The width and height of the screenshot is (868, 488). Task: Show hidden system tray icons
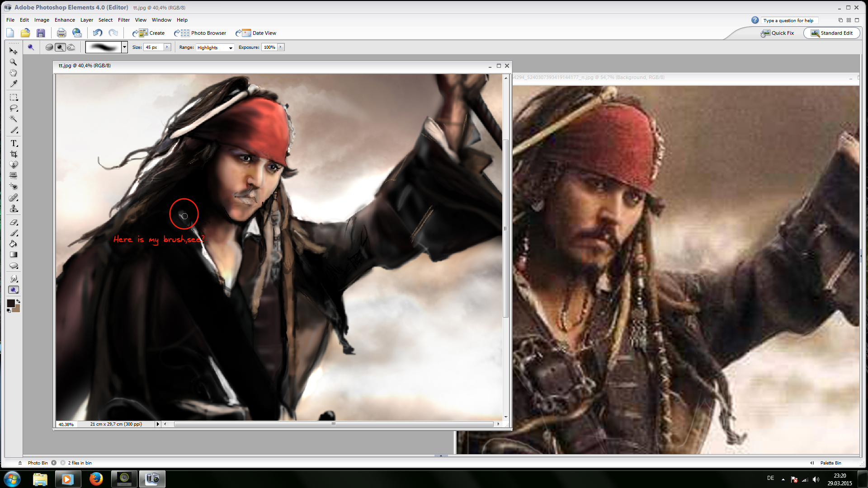point(783,479)
